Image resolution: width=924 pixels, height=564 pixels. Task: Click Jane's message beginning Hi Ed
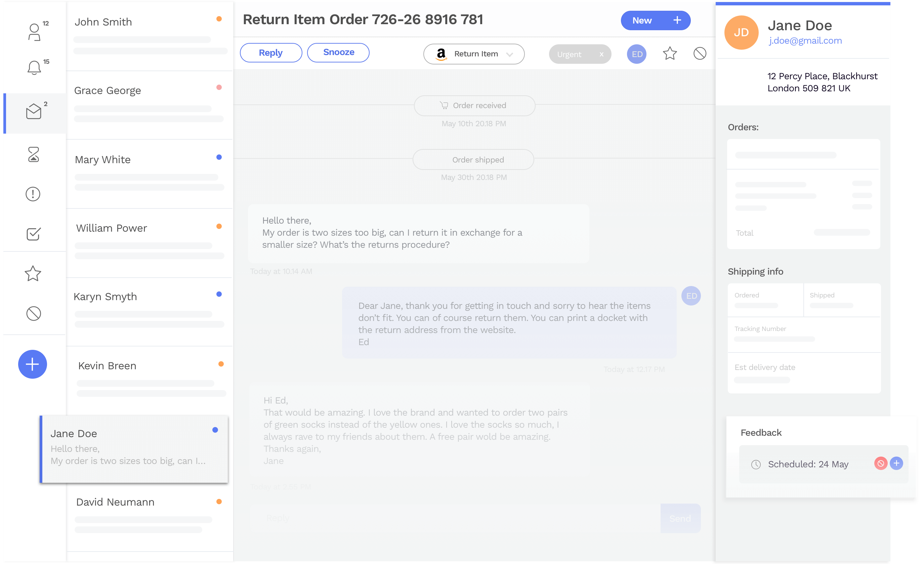point(420,430)
